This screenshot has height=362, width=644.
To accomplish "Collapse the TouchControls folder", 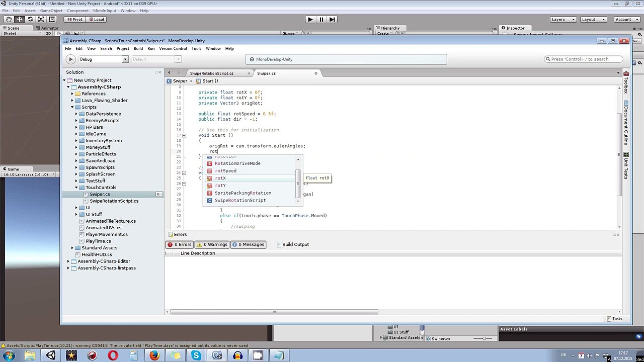I will pyautogui.click(x=76, y=188).
